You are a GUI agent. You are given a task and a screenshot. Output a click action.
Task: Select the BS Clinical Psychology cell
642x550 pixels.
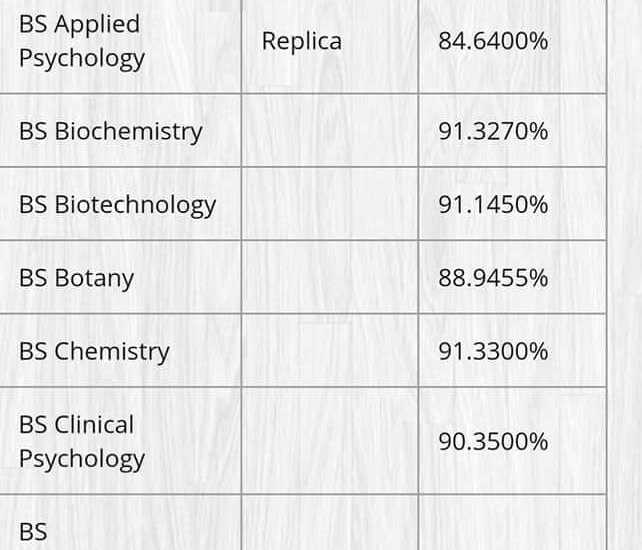pyautogui.click(x=82, y=441)
